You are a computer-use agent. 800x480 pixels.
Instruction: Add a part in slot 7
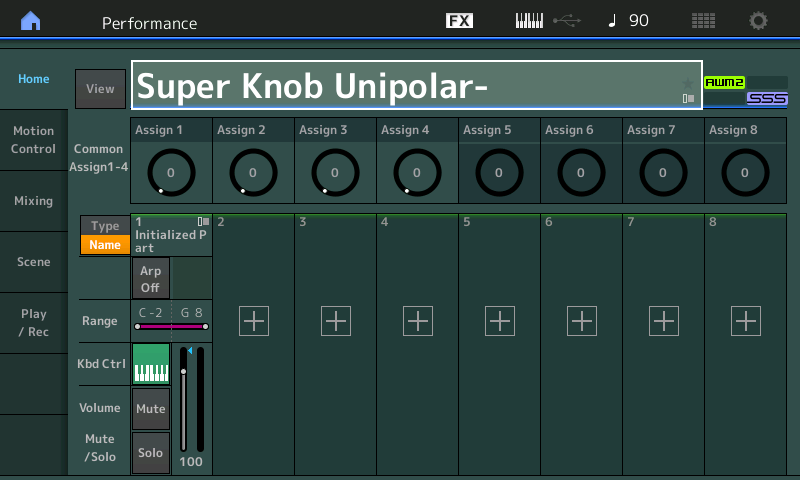pos(664,321)
